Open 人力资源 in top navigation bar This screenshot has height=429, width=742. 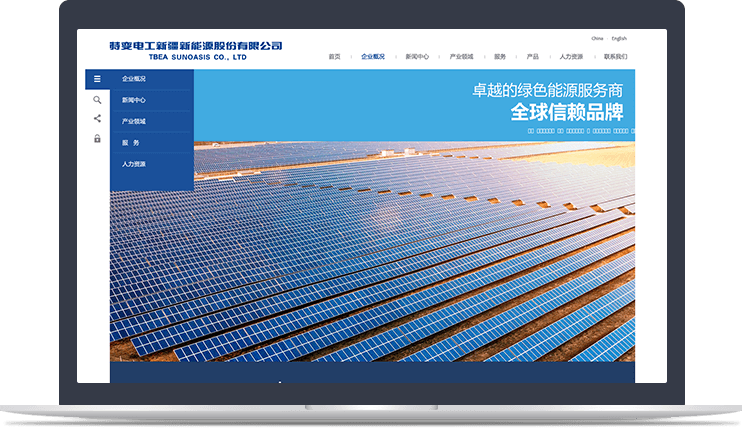(x=571, y=57)
